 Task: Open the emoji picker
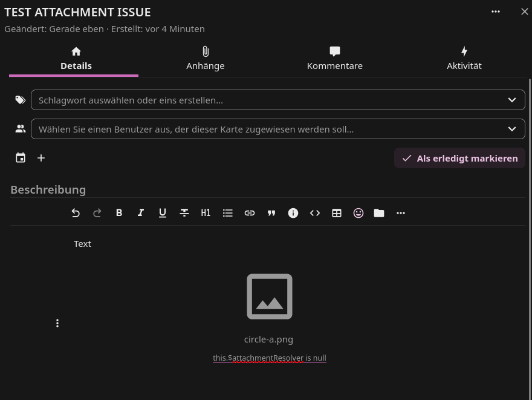(x=358, y=213)
